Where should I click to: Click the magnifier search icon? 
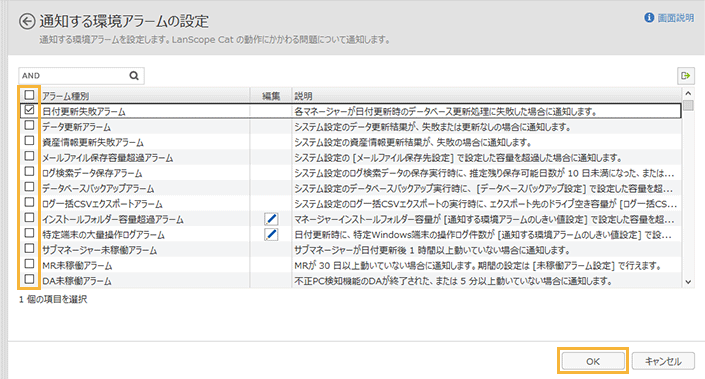pyautogui.click(x=134, y=76)
